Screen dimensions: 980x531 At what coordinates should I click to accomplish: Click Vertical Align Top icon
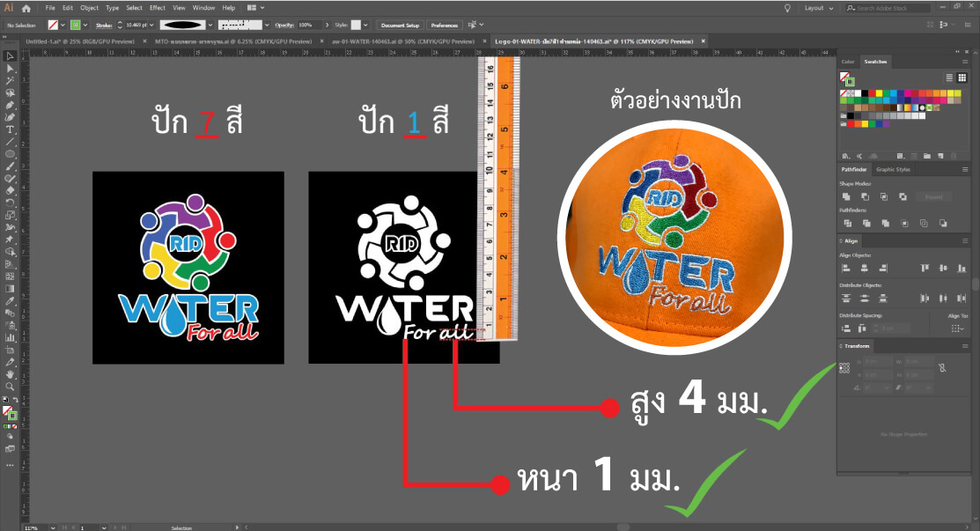pyautogui.click(x=925, y=268)
